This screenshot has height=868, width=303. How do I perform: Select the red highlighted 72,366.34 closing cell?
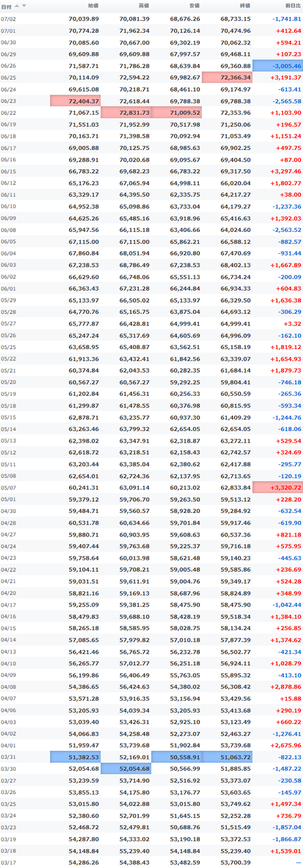(227, 78)
